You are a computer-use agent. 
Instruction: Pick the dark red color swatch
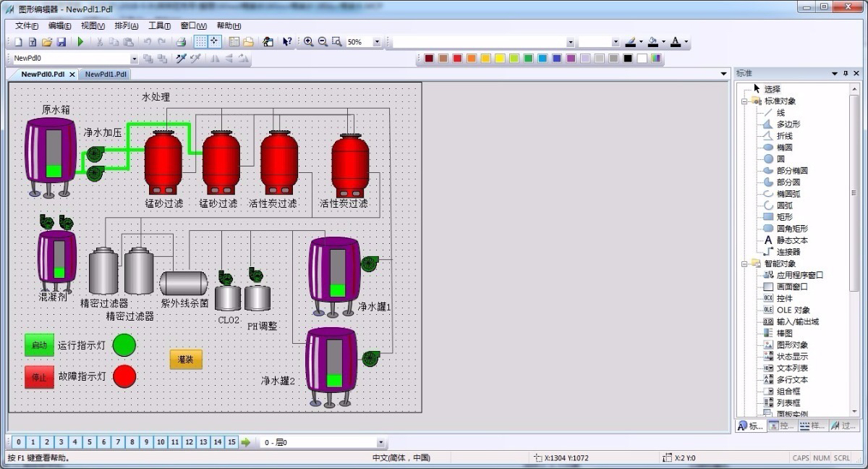point(429,59)
